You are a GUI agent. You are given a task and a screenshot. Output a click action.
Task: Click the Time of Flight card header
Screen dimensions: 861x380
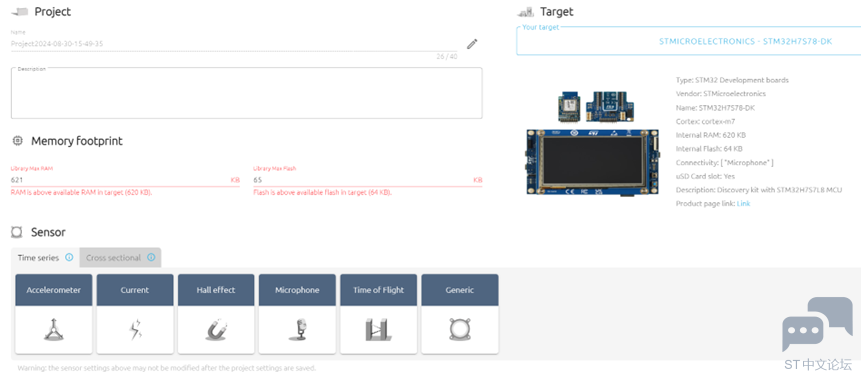point(378,290)
